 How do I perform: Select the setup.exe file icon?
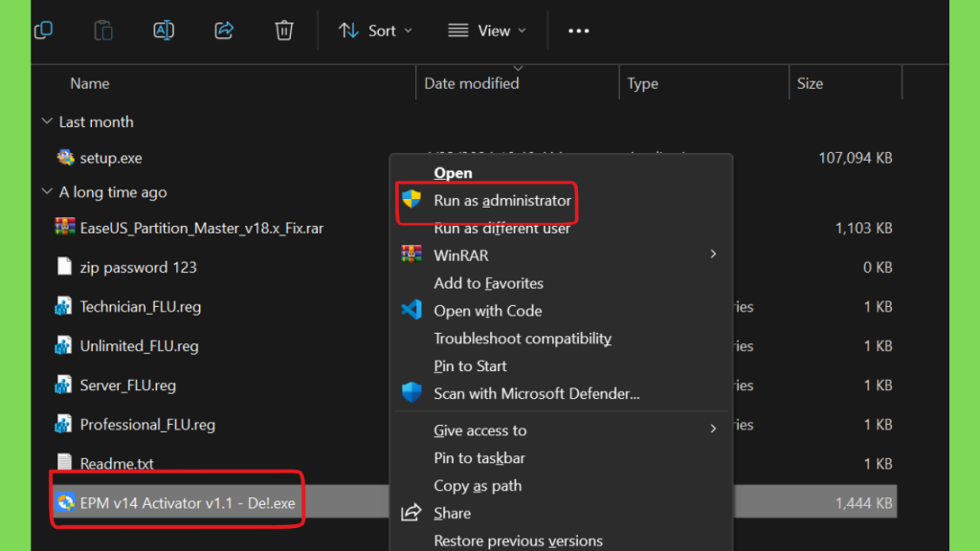pyautogui.click(x=65, y=158)
